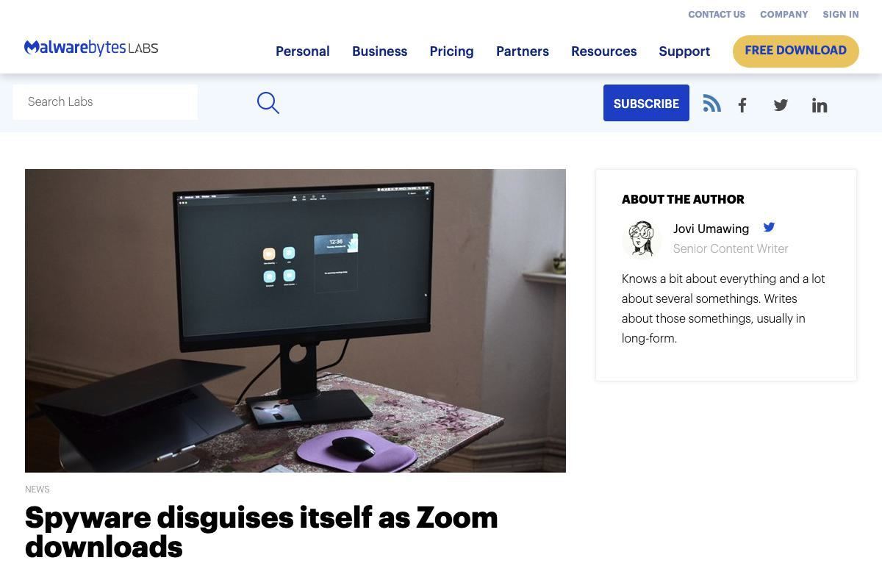
Task: Click the author bio paragraph
Action: (x=724, y=309)
